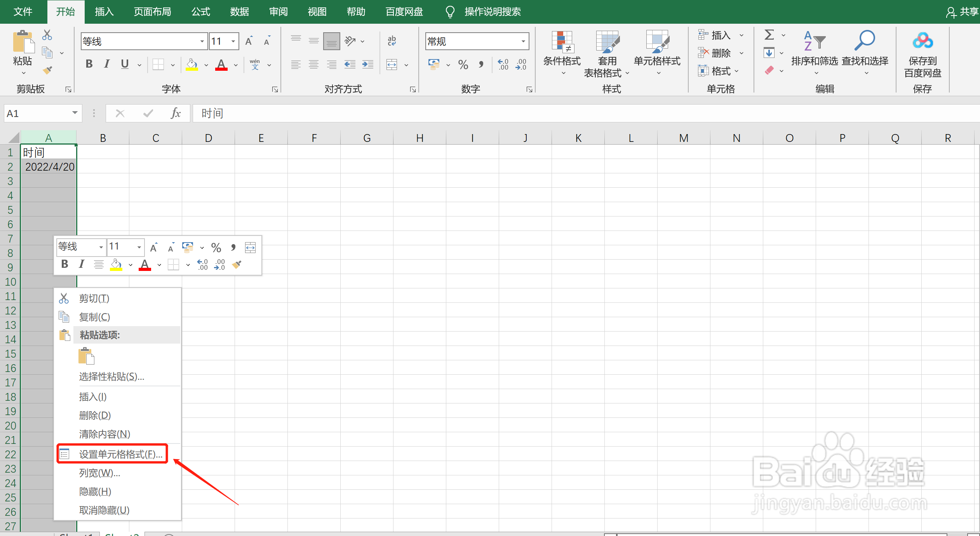The width and height of the screenshot is (980, 536).
Task: Toggle Italic in the ribbon font group
Action: (107, 64)
